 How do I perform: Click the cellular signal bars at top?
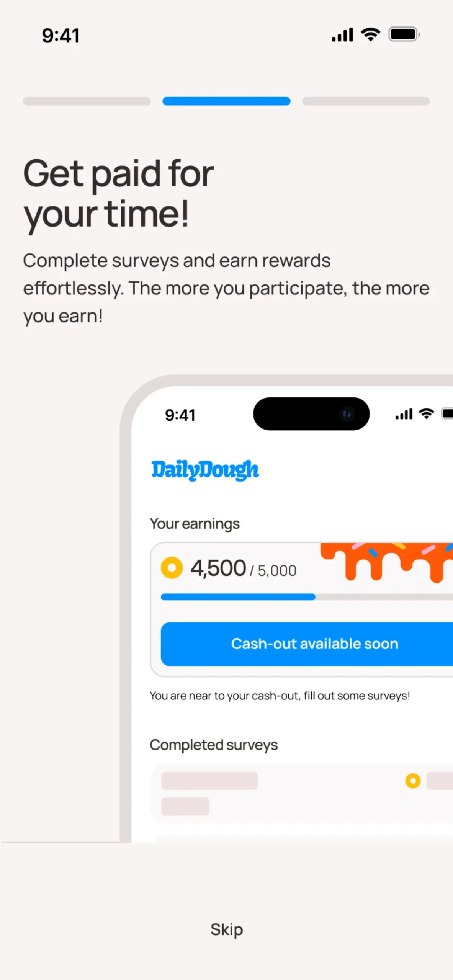point(342,35)
